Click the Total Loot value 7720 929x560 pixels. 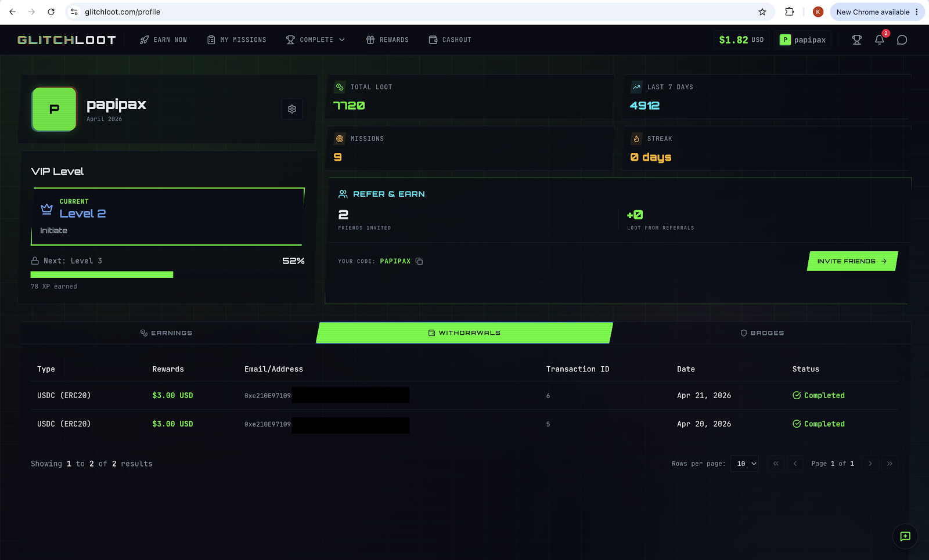[349, 106]
